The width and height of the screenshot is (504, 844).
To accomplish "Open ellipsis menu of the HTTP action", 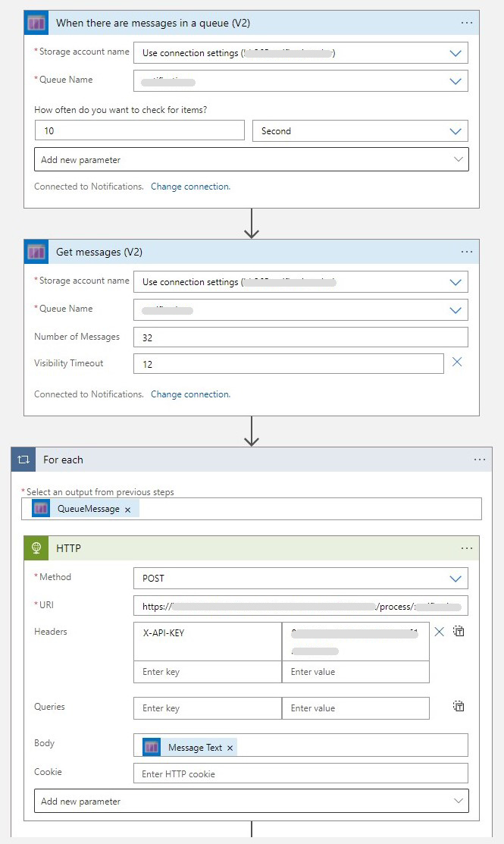I will point(467,548).
